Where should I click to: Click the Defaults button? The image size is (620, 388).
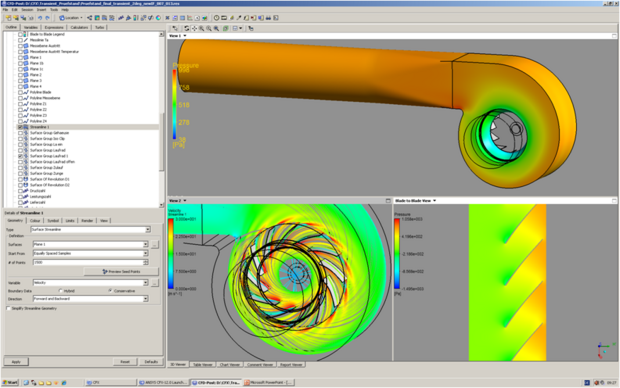click(151, 362)
